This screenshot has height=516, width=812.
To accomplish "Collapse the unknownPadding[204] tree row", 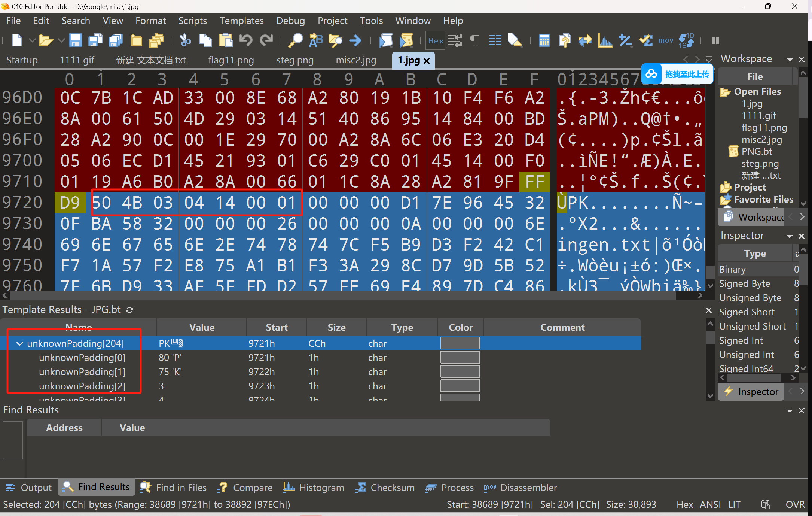I will pos(20,343).
